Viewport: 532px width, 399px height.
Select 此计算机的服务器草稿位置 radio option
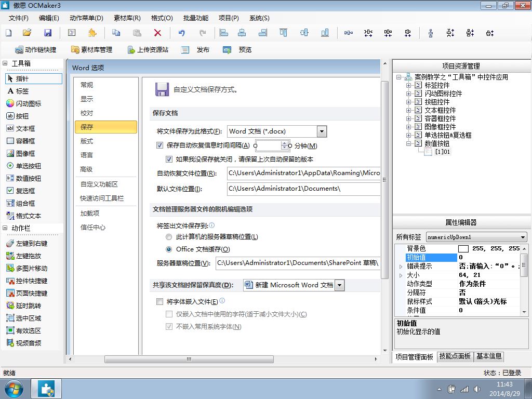point(169,237)
